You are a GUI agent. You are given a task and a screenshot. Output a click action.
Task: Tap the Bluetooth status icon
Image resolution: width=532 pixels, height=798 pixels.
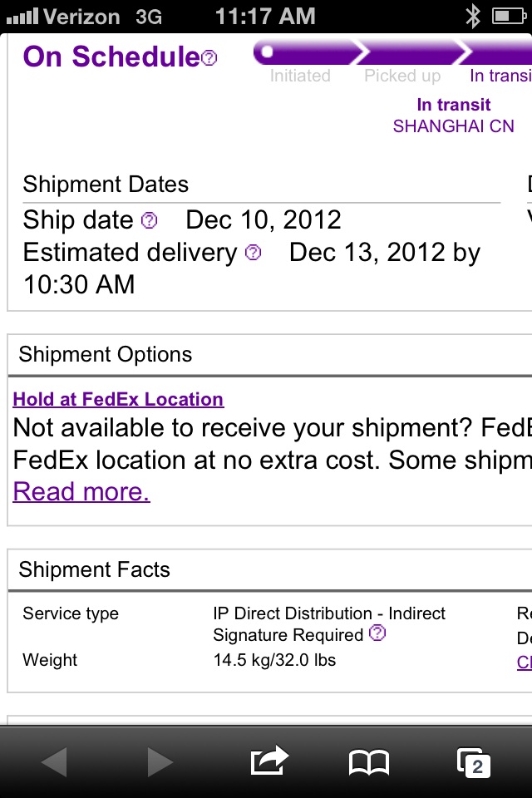tap(473, 16)
